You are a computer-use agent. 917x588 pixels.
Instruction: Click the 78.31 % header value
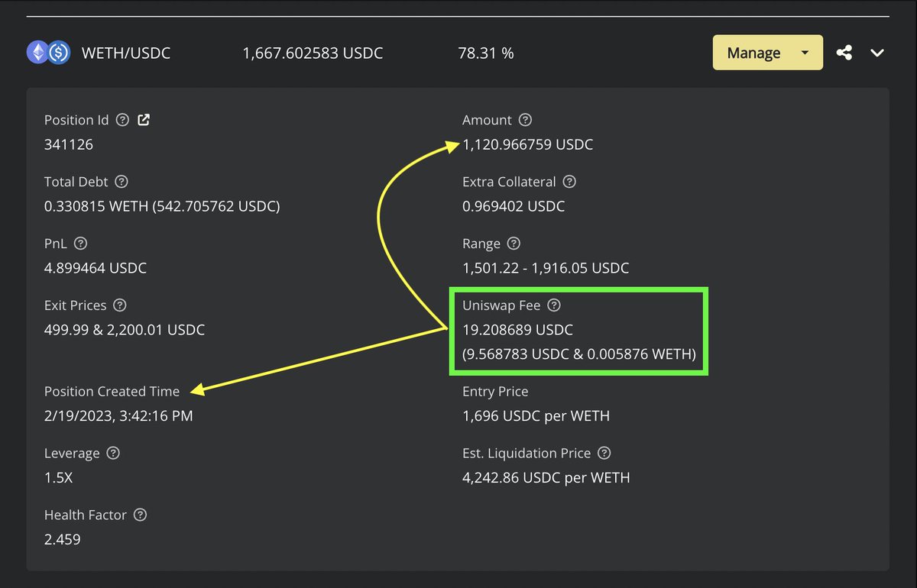486,53
